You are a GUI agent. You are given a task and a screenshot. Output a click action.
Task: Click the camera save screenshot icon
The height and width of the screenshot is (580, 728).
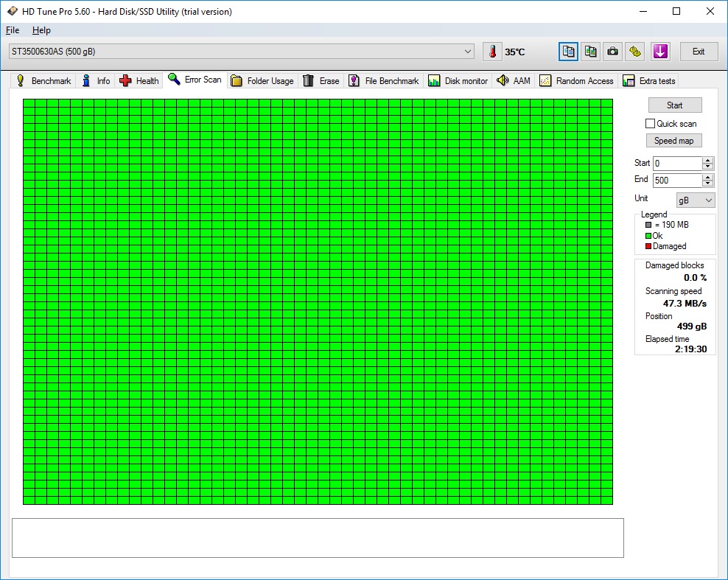612,52
